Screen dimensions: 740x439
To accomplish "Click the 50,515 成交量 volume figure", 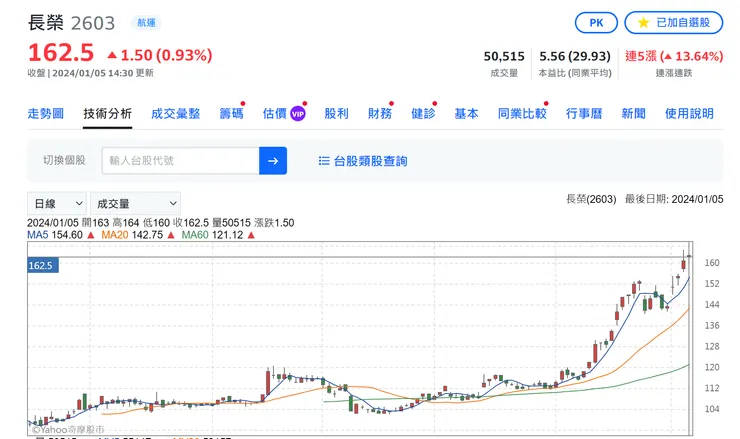I will 504,56.
